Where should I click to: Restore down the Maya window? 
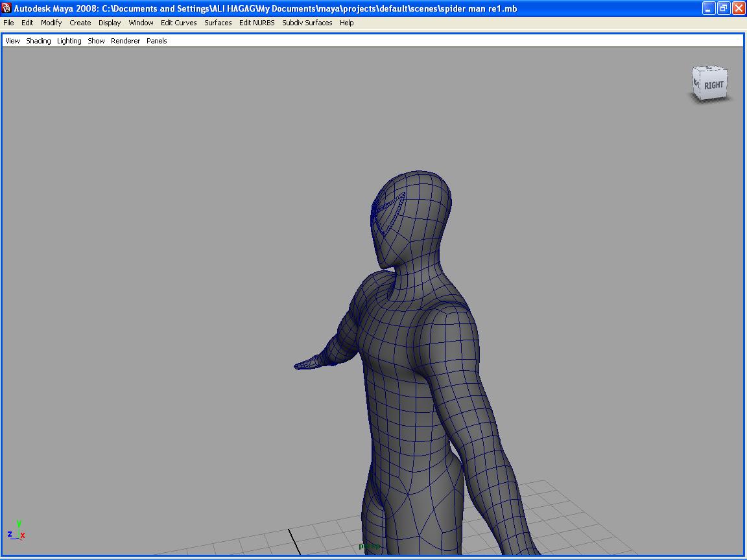723,8
